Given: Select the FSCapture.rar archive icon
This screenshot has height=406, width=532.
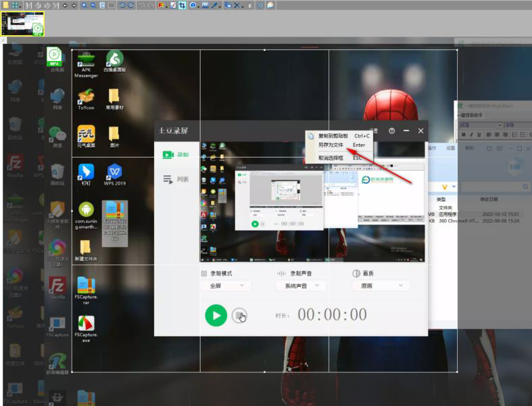Looking at the screenshot, I should coord(86,290).
